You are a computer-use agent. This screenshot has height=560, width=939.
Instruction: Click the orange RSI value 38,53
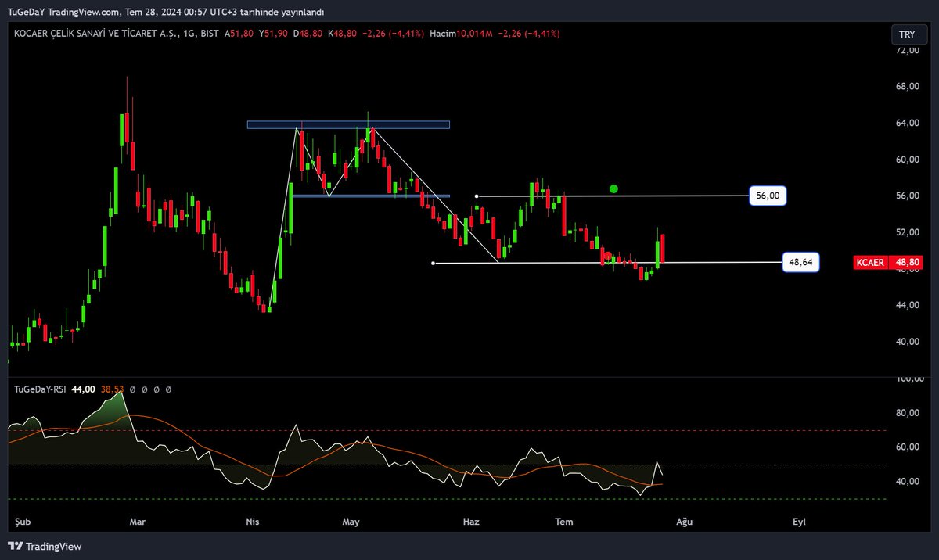tap(113, 389)
